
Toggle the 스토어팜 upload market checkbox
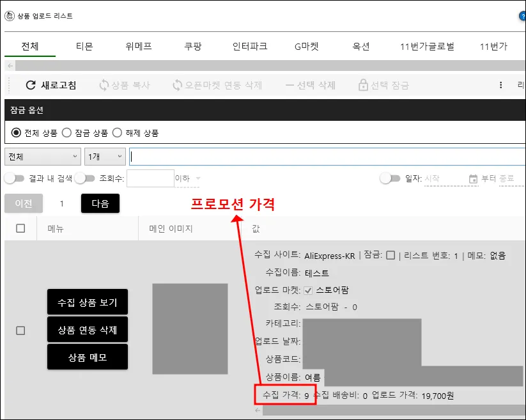pos(308,290)
